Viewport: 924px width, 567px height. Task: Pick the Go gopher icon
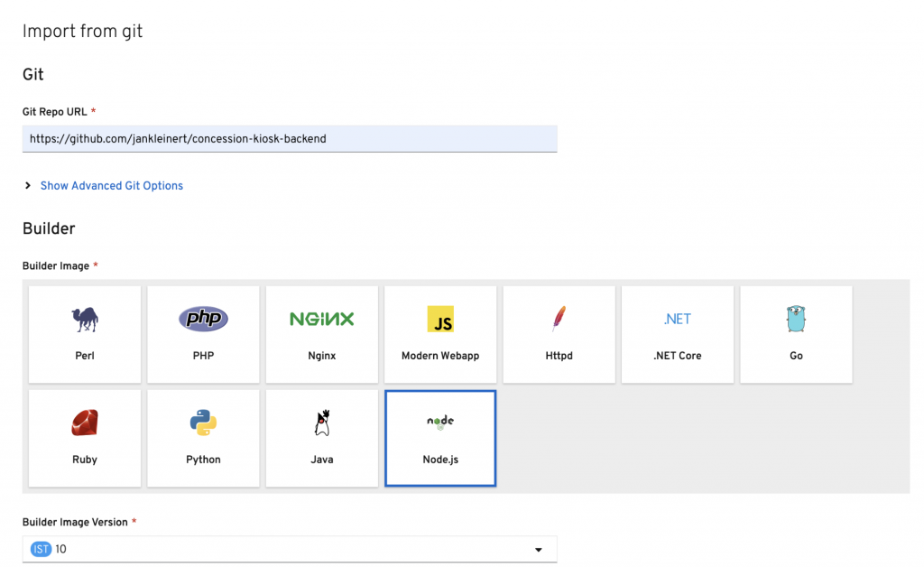(x=796, y=319)
